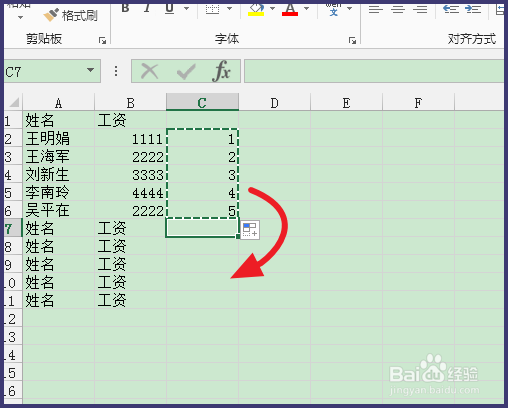
Task: Open the font color dropdown arrow
Action: 306,9
